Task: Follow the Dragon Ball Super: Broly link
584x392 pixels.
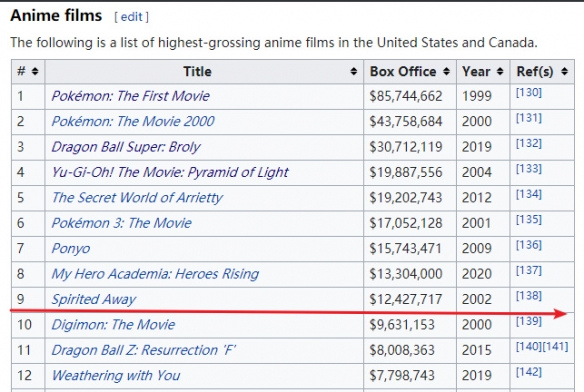Action: click(x=126, y=147)
